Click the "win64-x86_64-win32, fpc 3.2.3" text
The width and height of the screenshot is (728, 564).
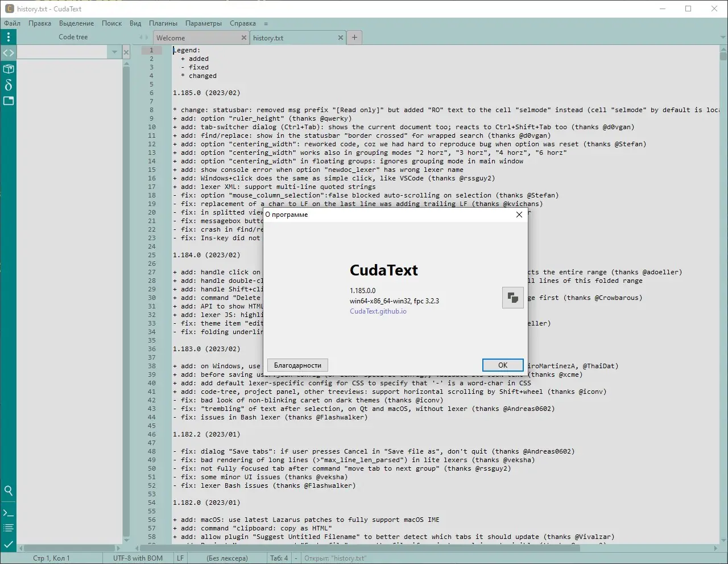(x=394, y=301)
